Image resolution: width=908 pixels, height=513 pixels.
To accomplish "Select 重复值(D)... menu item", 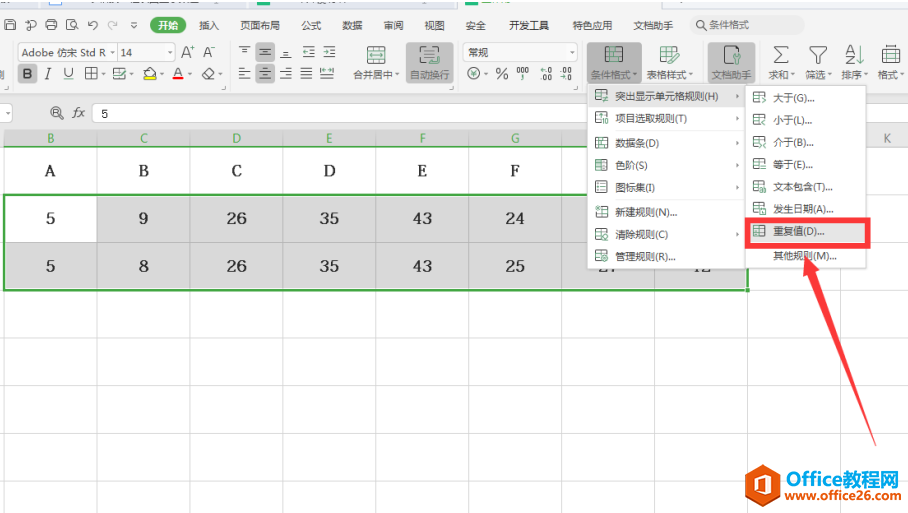I will (807, 232).
